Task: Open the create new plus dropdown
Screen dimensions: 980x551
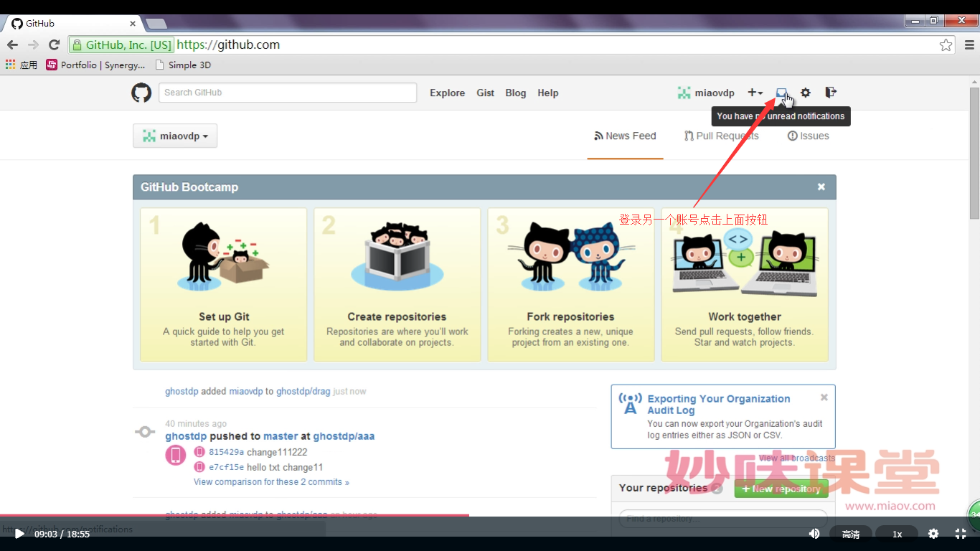Action: tap(755, 93)
